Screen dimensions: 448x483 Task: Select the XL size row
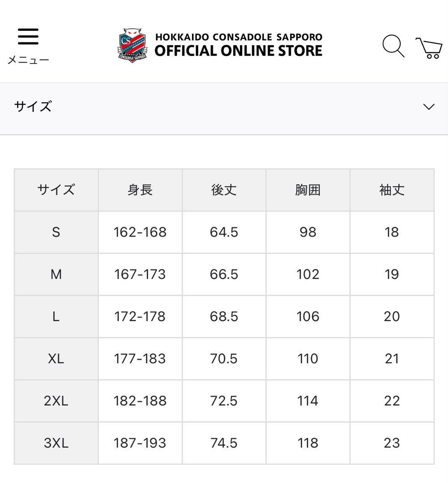click(56, 358)
